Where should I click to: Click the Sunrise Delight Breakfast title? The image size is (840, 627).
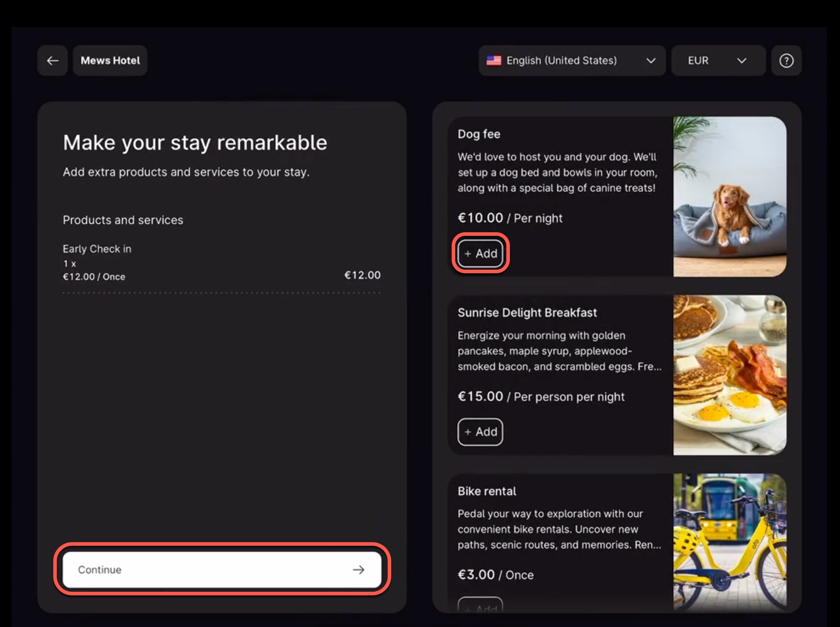(527, 313)
